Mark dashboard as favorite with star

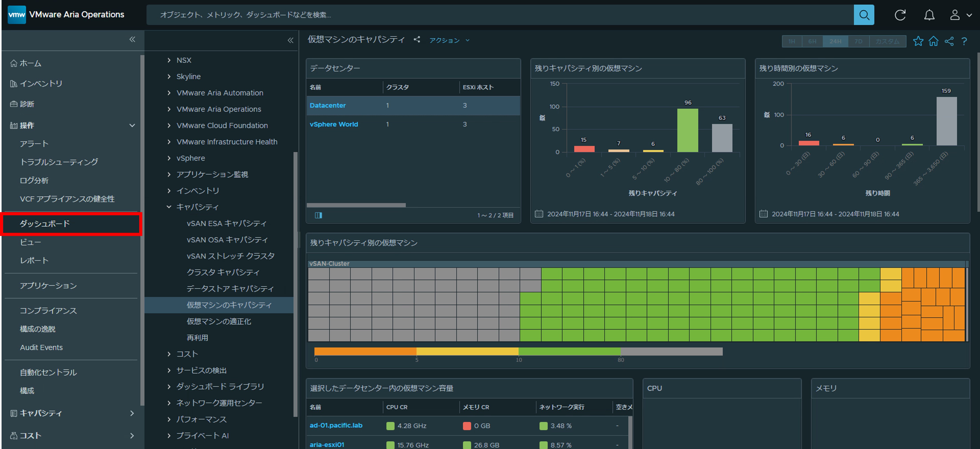tap(918, 41)
